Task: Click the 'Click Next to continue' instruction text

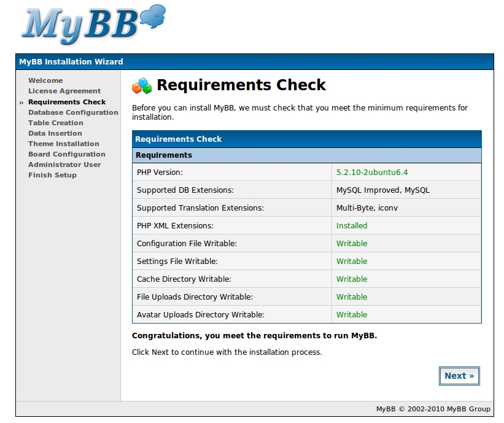Action: (227, 352)
